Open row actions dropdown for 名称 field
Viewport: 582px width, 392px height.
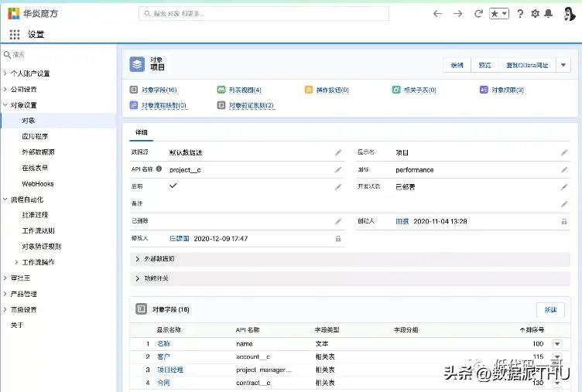tap(557, 344)
